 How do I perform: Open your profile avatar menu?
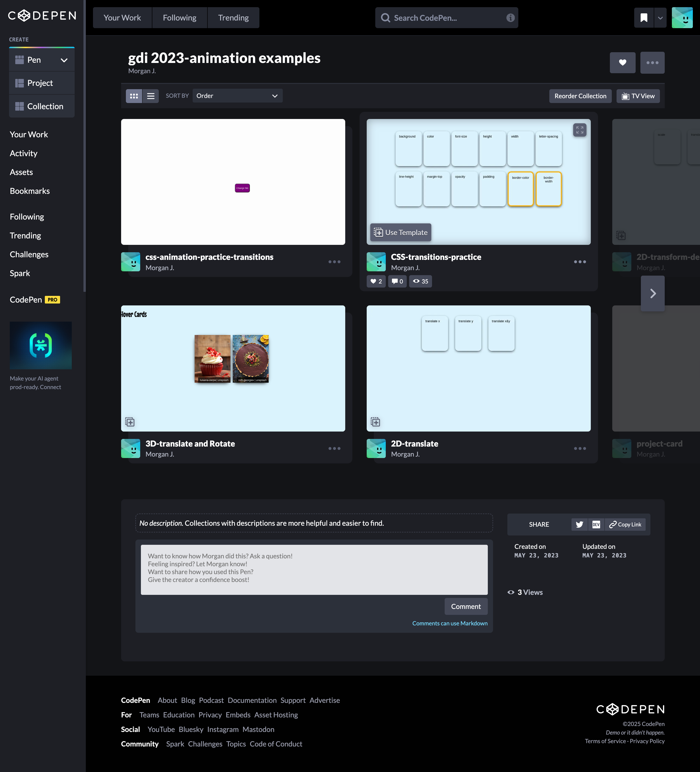click(x=682, y=17)
